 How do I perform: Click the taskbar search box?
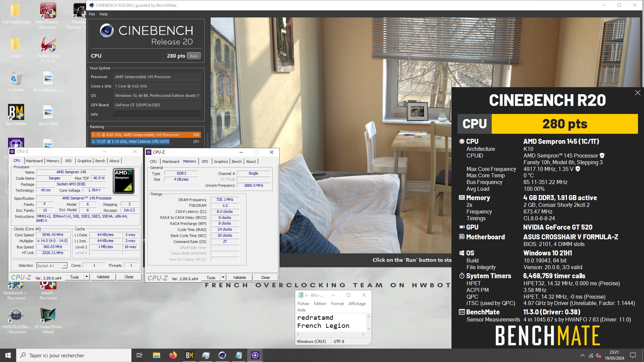pos(74,355)
